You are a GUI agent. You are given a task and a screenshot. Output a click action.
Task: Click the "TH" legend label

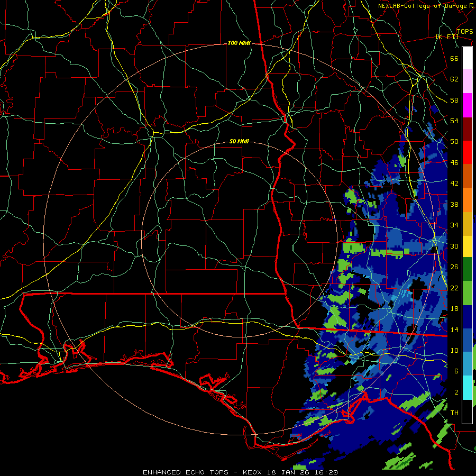click(x=454, y=413)
